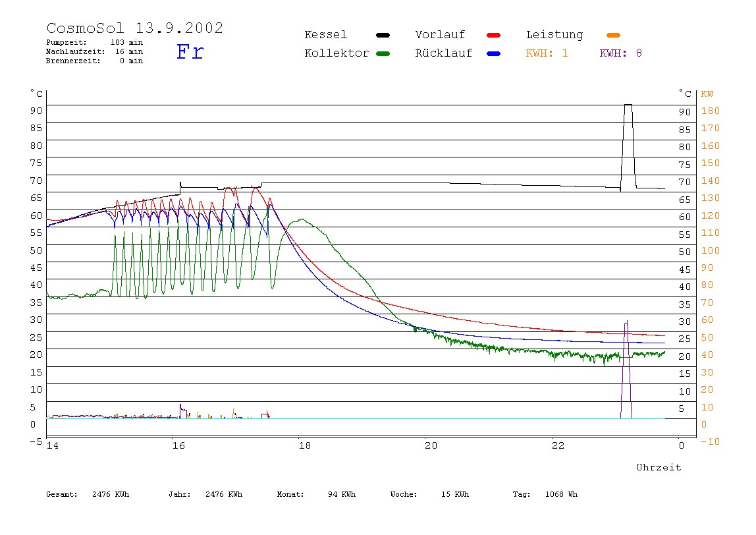Click the '0 min' Brennerzeit value
Screen dimensions: 756x535
[131, 61]
